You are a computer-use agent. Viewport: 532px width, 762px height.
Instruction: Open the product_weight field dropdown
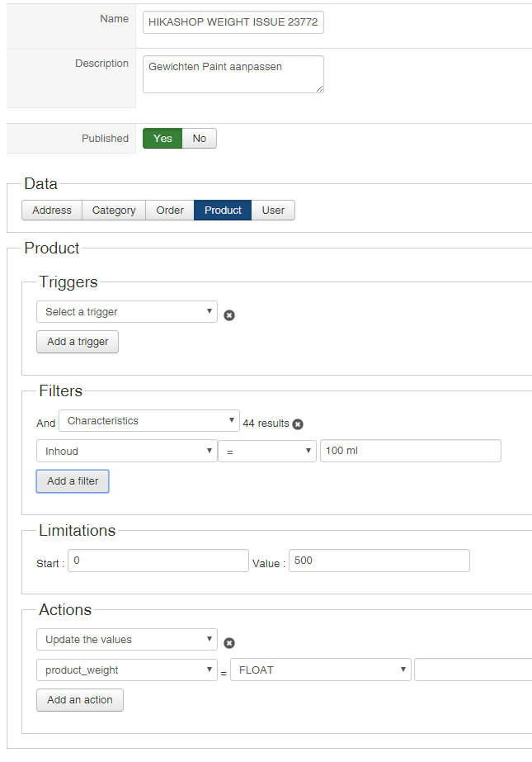click(127, 670)
